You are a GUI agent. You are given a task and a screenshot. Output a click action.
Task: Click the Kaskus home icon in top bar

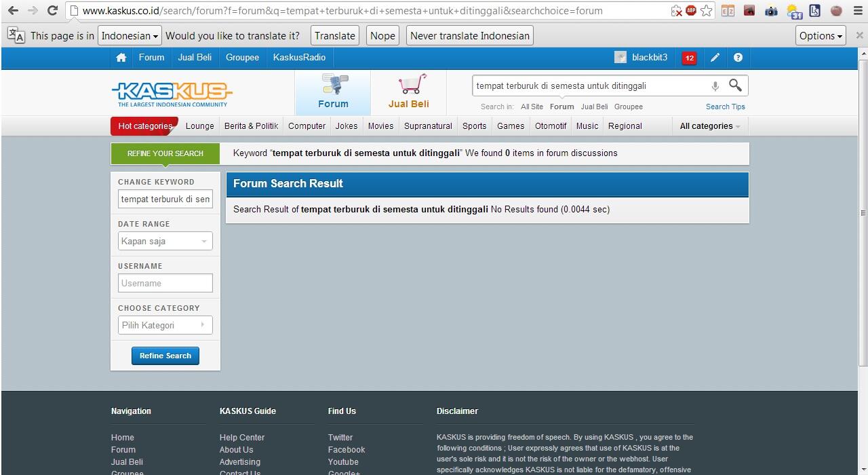pos(121,58)
